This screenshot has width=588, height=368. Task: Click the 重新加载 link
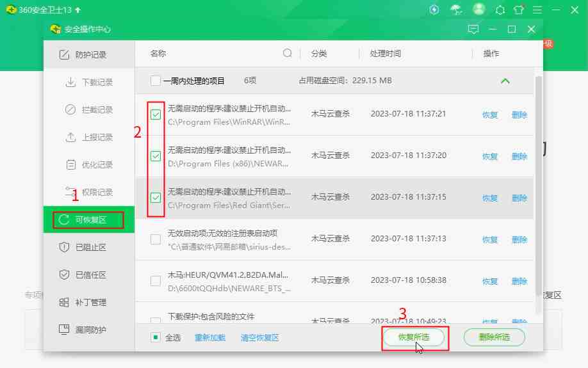point(210,338)
